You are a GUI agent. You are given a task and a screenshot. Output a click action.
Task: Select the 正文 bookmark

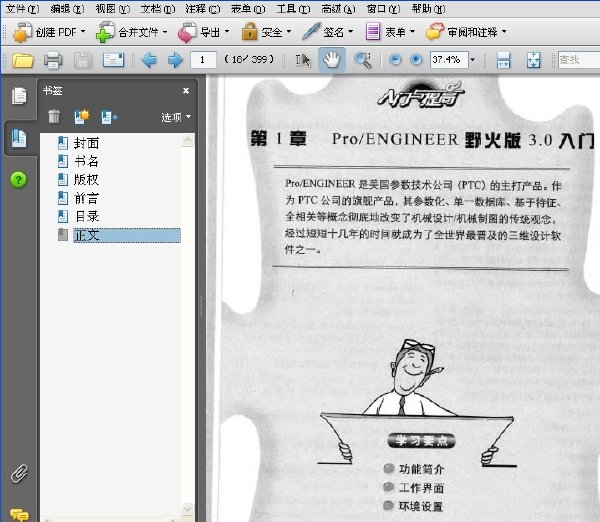pos(126,235)
